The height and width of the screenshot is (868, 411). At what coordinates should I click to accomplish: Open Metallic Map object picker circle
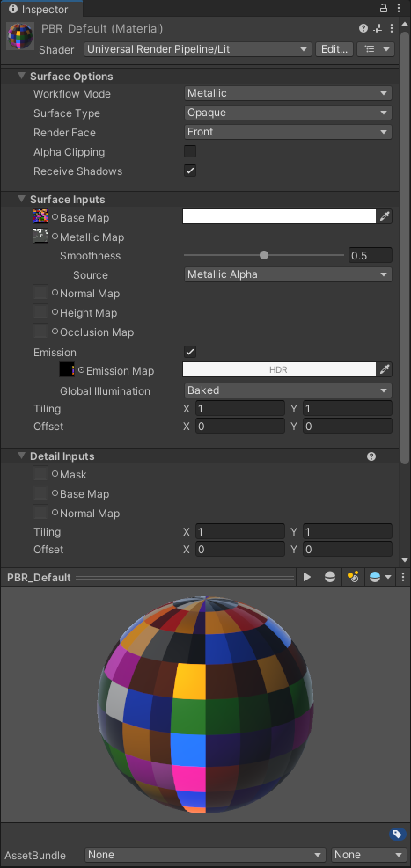pyautogui.click(x=55, y=237)
